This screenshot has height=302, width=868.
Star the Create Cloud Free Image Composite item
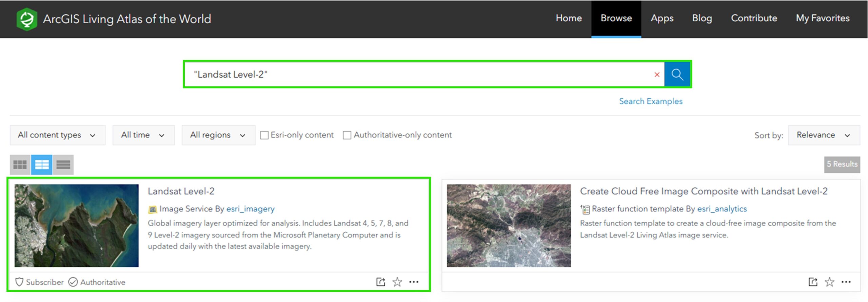point(829,282)
